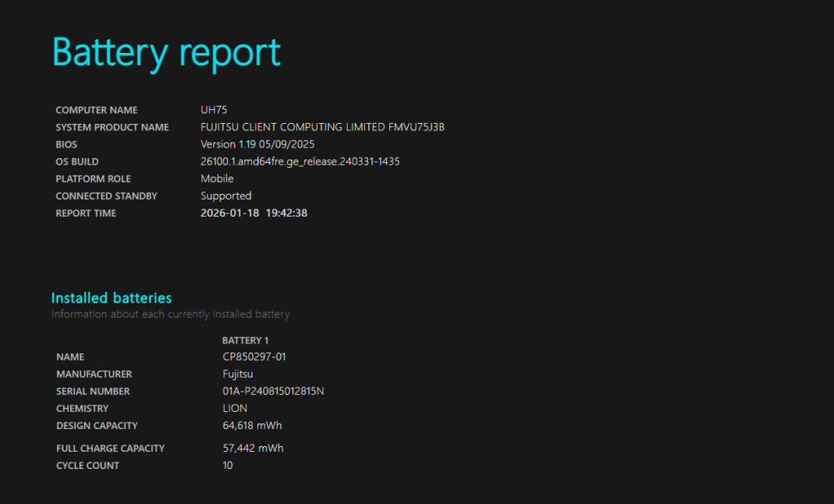Screen dimensions: 834x504
Task: Select the OS BUILD value text
Action: (300, 161)
